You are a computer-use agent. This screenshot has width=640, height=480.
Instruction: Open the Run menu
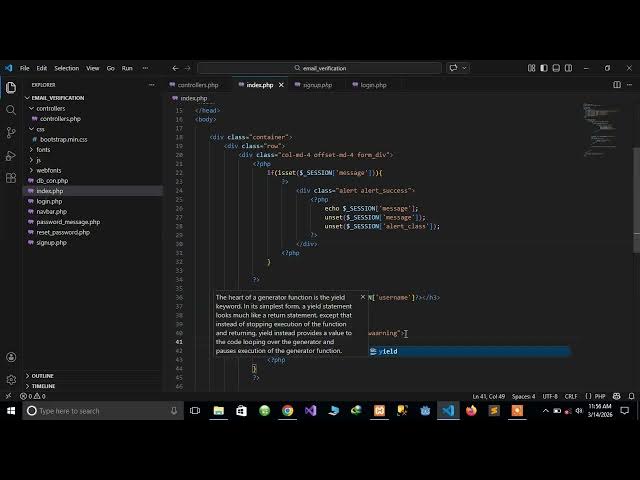pos(127,68)
